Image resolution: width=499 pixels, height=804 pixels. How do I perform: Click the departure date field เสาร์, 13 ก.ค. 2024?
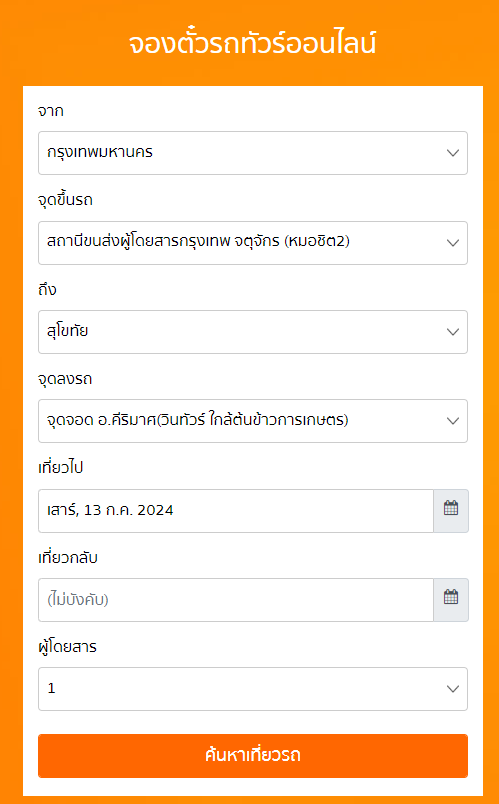tap(236, 511)
